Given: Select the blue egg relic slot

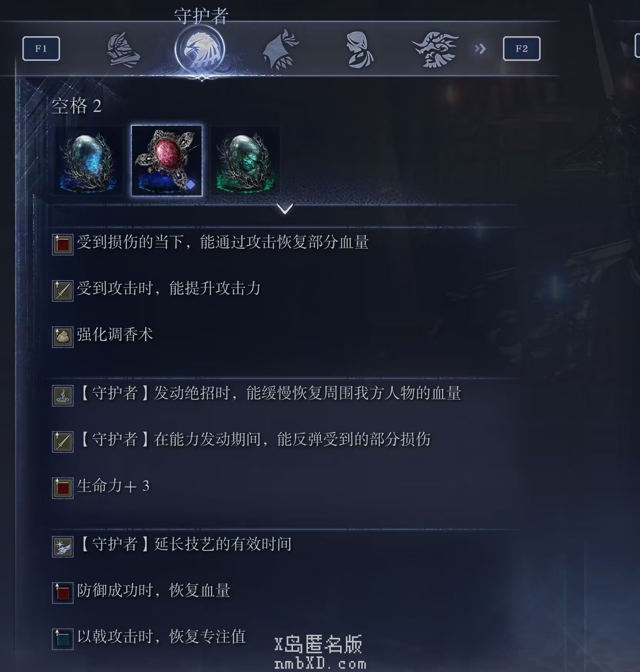Looking at the screenshot, I should point(88,161).
